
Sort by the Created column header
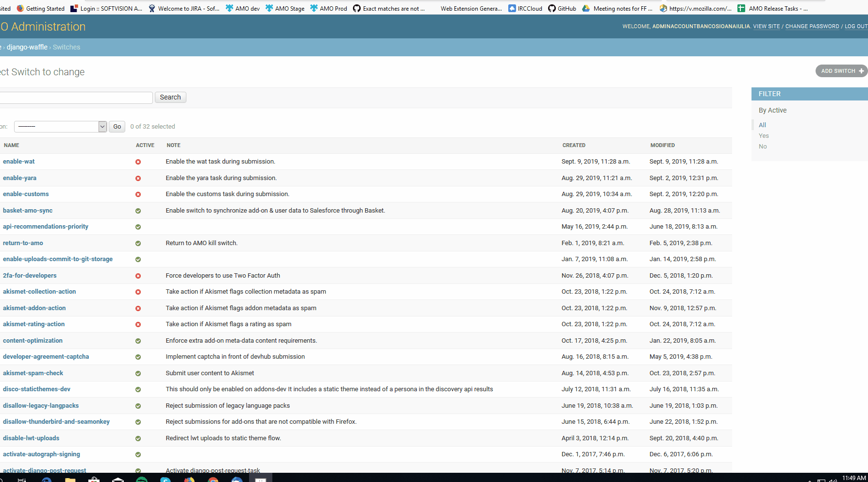(x=574, y=145)
